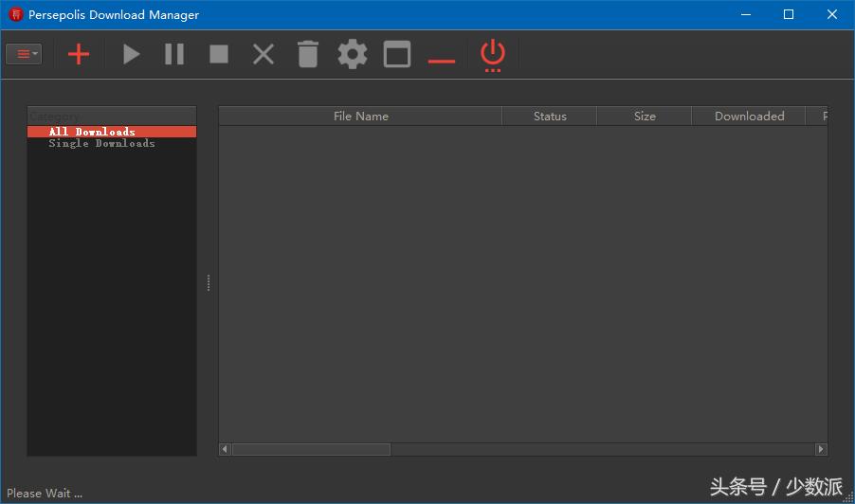
Task: Click the Downloaded column header
Action: point(749,117)
